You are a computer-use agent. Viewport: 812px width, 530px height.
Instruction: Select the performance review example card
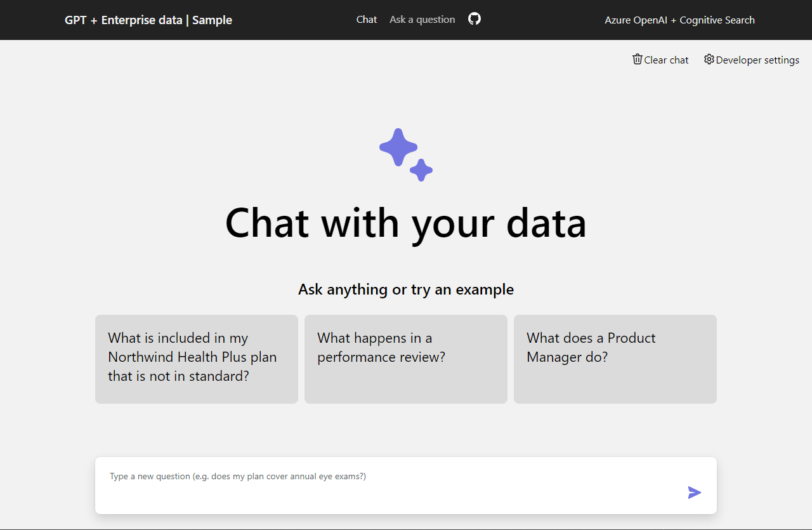tap(405, 359)
